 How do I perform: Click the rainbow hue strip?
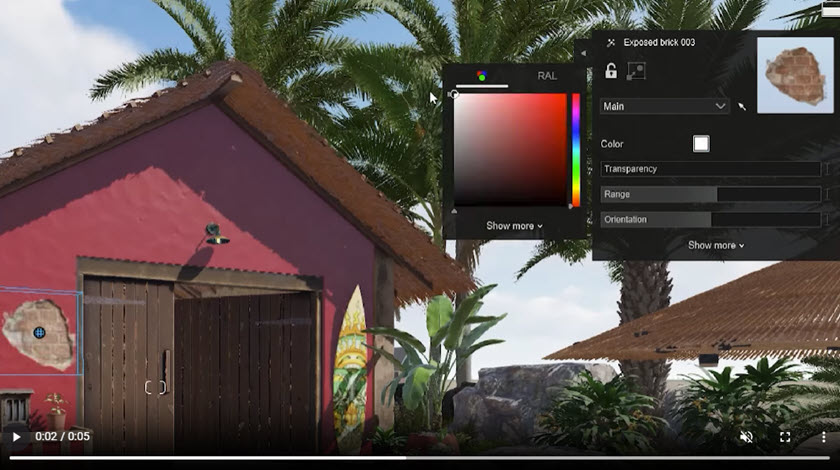click(x=575, y=150)
